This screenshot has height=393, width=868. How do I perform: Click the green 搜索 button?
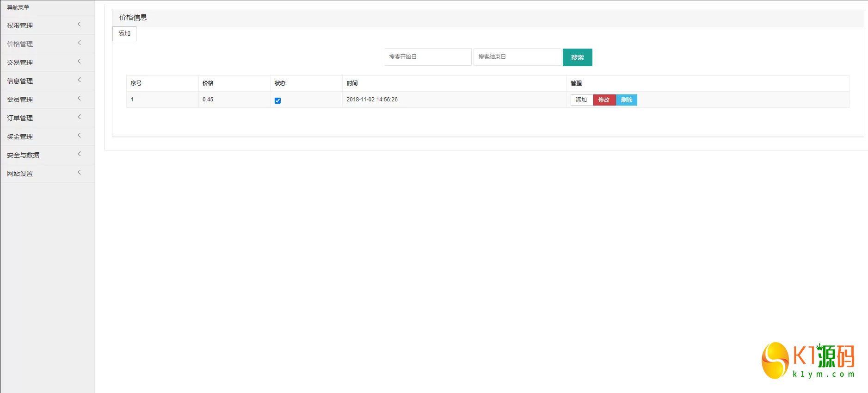point(578,57)
